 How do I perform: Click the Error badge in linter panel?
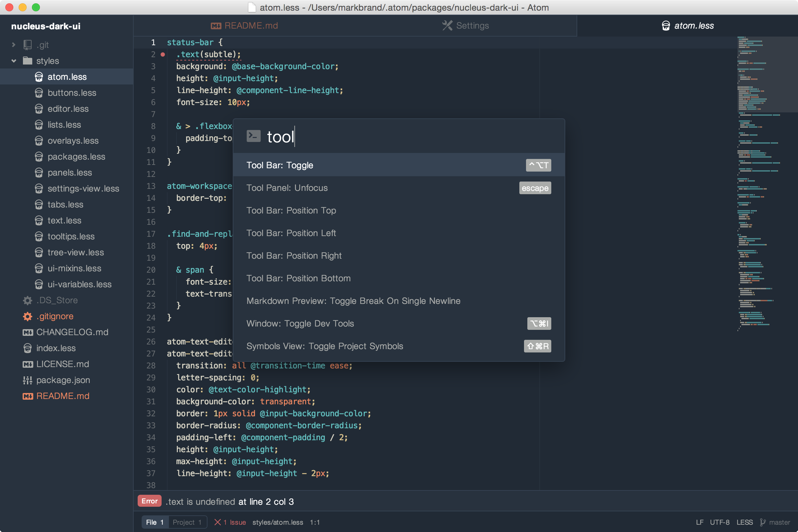(x=150, y=501)
